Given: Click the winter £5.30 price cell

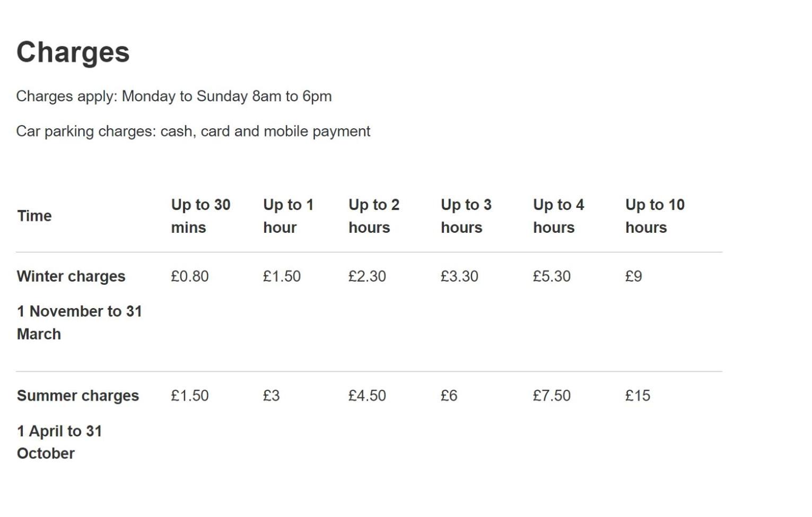Looking at the screenshot, I should (x=552, y=276).
